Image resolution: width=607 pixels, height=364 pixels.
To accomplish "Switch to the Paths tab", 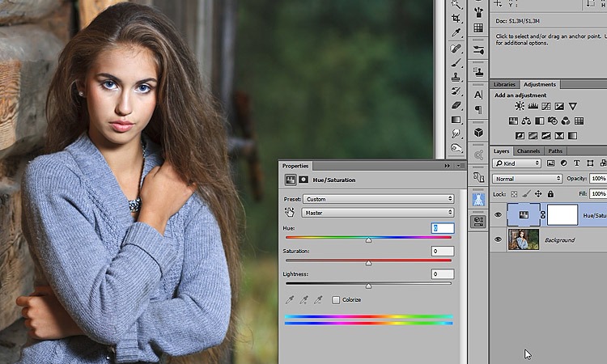I will [554, 151].
